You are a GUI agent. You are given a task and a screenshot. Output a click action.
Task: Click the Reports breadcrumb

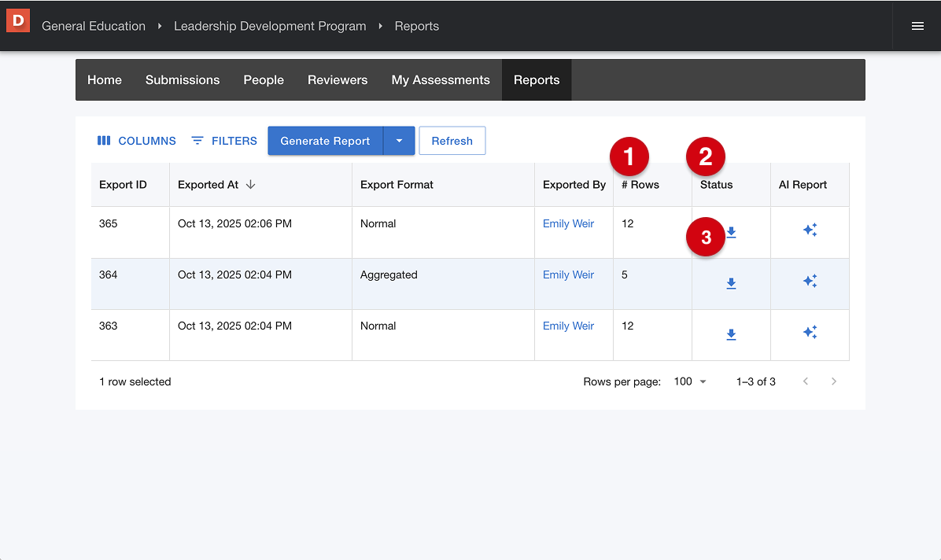pyautogui.click(x=416, y=26)
